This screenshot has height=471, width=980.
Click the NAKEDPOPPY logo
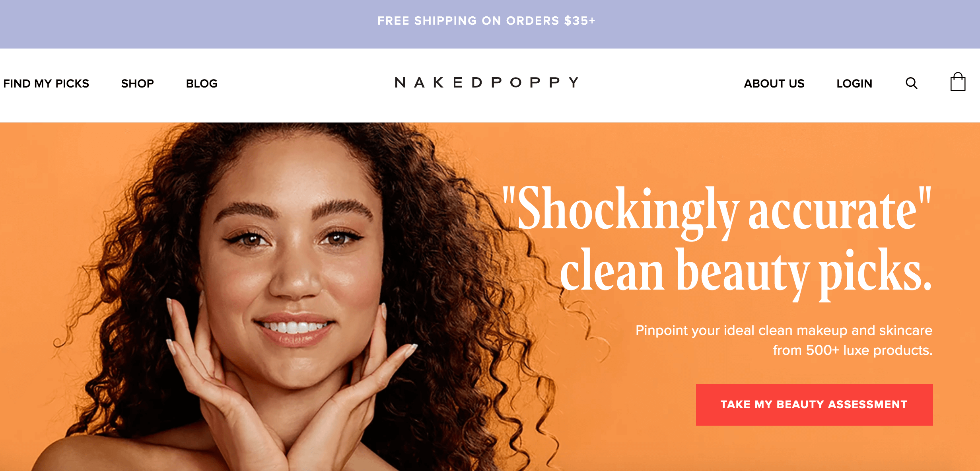tap(487, 82)
